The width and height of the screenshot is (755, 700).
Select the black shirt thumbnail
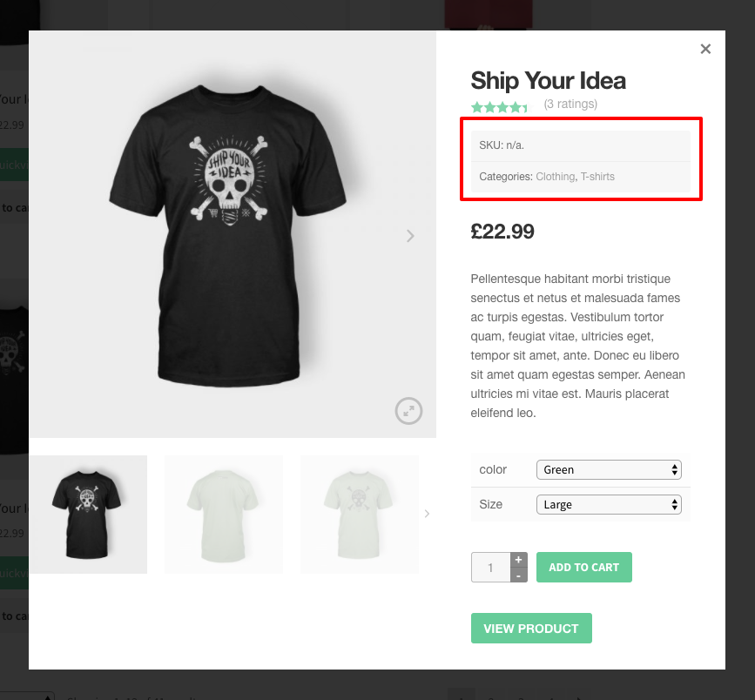pyautogui.click(x=87, y=514)
